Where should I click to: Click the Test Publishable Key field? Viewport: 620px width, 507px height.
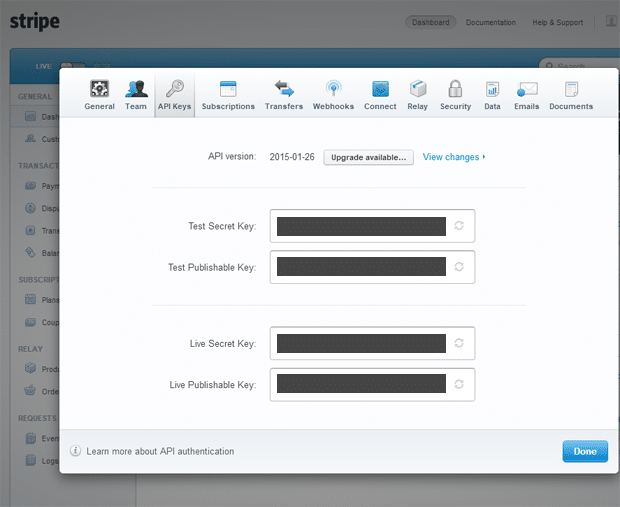pos(372,267)
